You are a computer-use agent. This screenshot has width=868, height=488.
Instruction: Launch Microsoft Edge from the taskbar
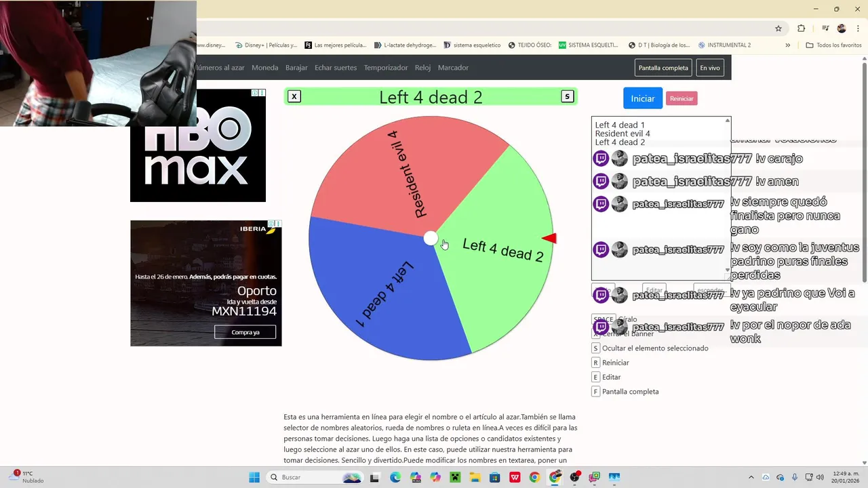(395, 477)
